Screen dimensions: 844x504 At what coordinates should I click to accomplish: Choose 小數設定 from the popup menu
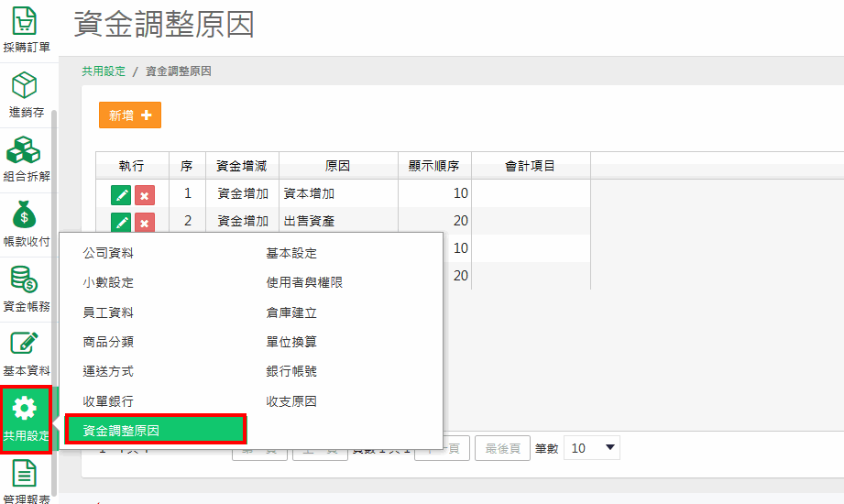click(108, 282)
